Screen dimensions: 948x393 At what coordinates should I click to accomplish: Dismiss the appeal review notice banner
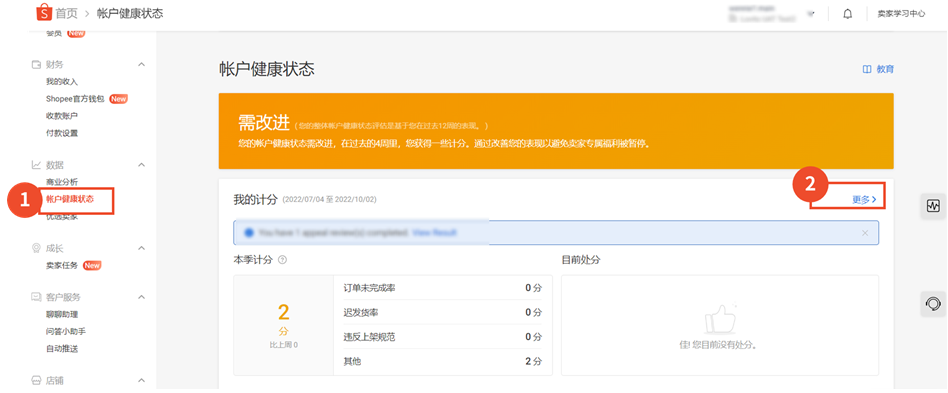point(865,233)
